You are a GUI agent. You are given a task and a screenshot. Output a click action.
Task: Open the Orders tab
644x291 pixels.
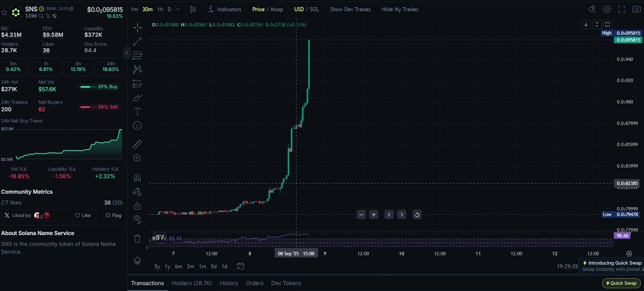(x=255, y=283)
